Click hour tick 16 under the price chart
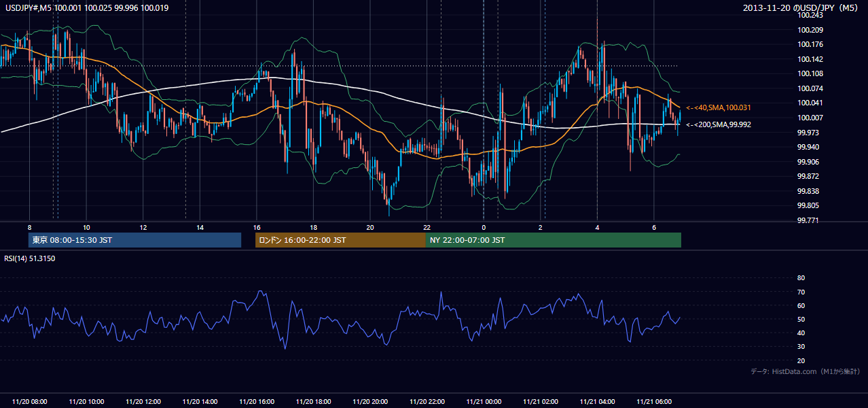Viewport: 868px width, 408px height. coord(257,227)
